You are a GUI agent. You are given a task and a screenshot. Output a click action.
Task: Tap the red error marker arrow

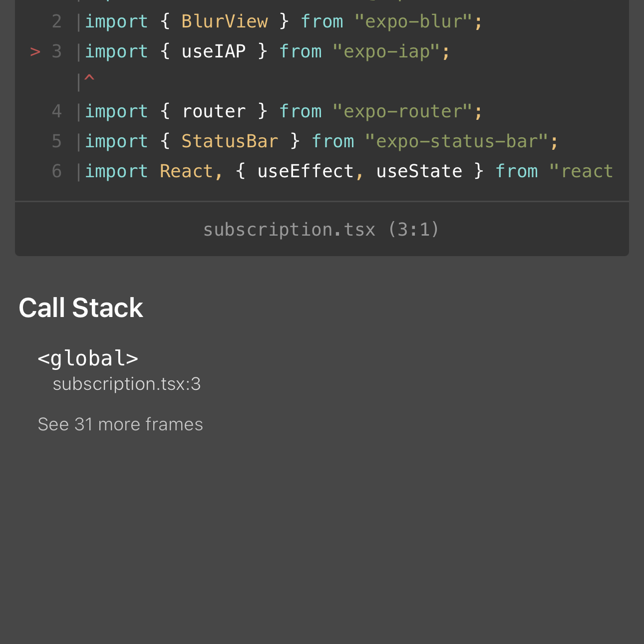tap(35, 52)
